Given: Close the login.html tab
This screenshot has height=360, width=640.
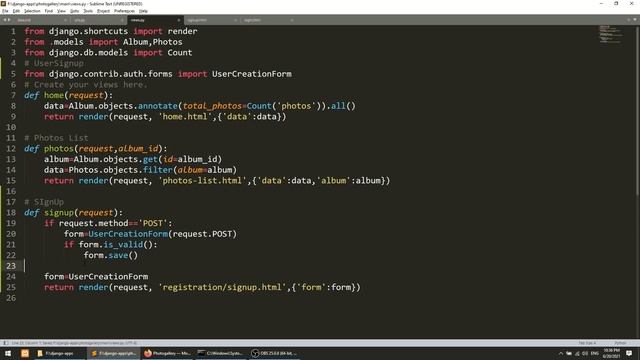Looking at the screenshot, I should point(291,20).
